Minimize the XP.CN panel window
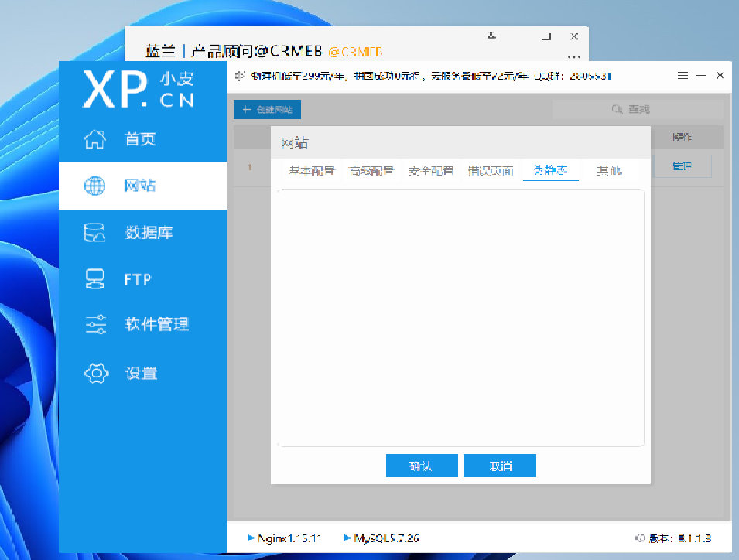The image size is (739, 560). [x=701, y=75]
